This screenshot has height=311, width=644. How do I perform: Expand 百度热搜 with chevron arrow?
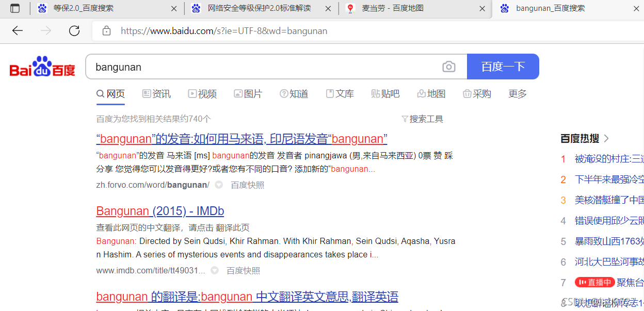pyautogui.click(x=606, y=138)
